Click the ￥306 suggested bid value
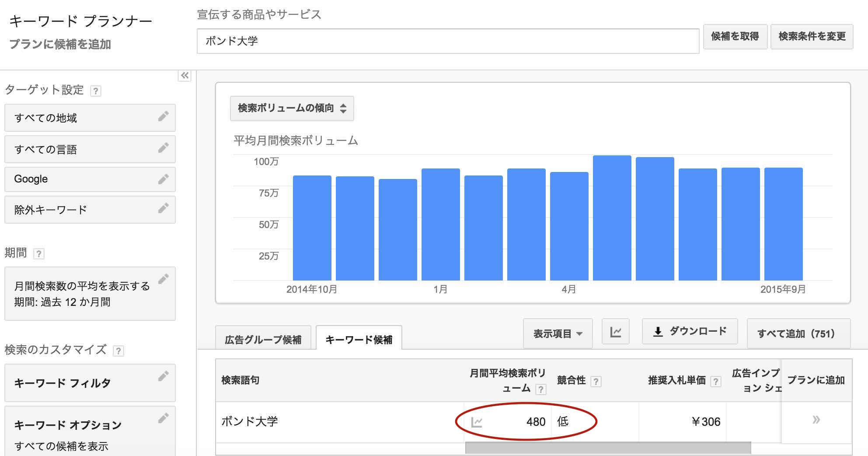 tap(706, 422)
